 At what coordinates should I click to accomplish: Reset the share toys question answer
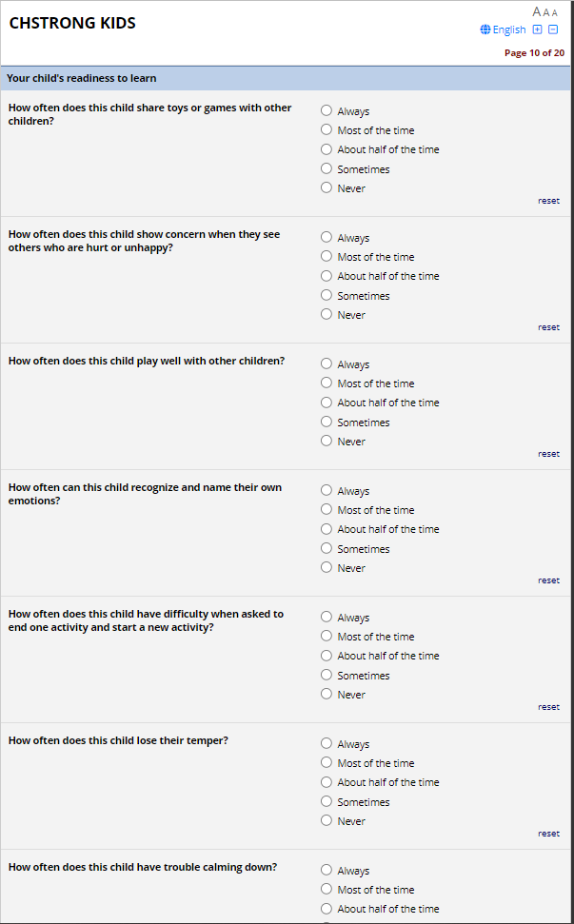(548, 201)
